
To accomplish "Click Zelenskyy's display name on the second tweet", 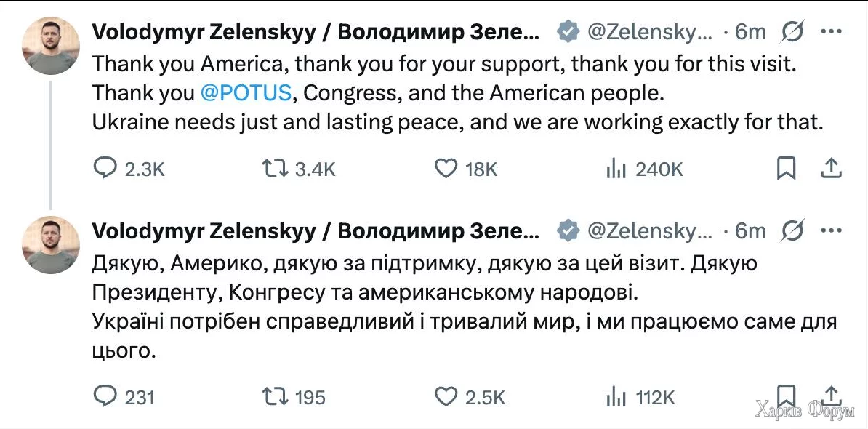I will tap(313, 230).
